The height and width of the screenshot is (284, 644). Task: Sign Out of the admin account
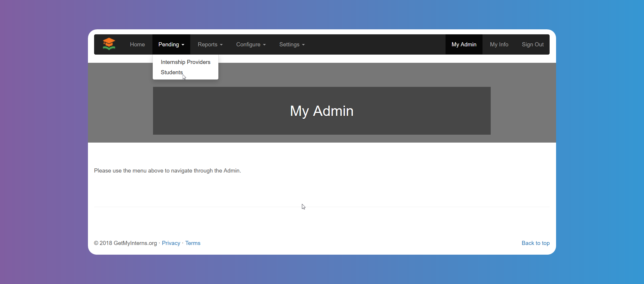click(532, 45)
